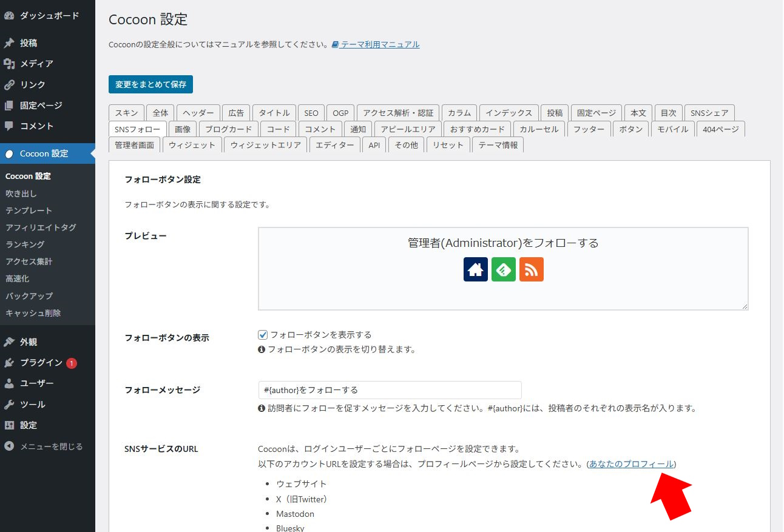Viewport: 784px width, 532px height.
Task: Click メニューを閉じる in sidebar
Action: coord(51,446)
